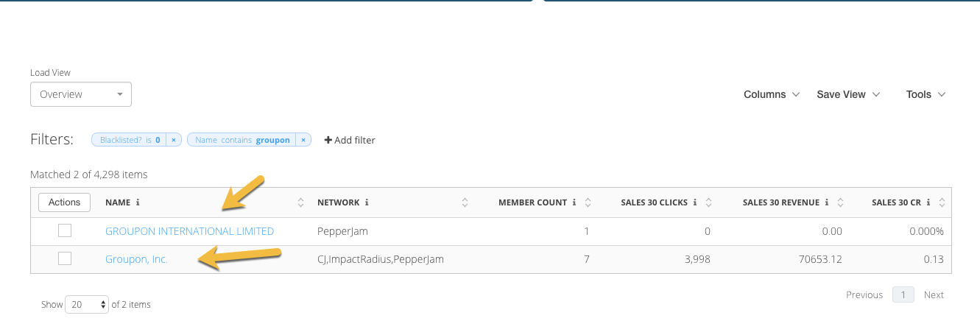Click info icon next to SALES 30 REVENUE
Screen dimensions: 980x321
(827, 202)
